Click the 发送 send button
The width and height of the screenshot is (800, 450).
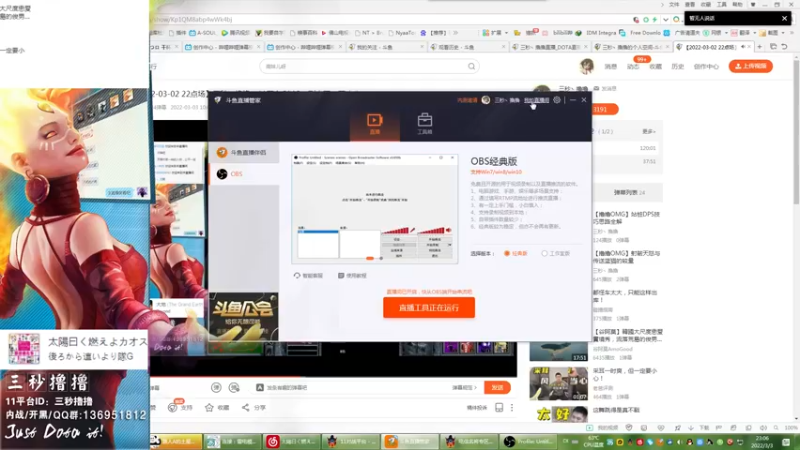(497, 388)
